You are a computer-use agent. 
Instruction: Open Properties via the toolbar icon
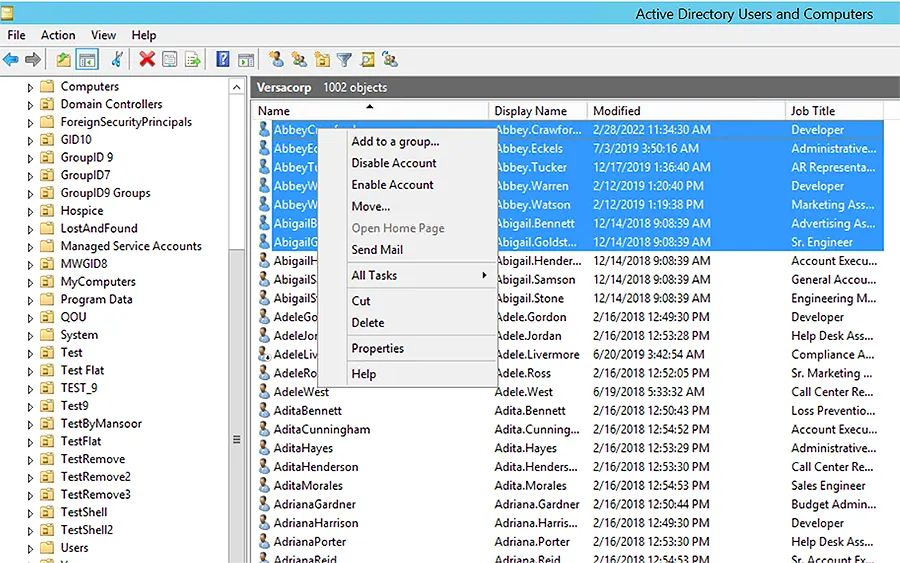point(170,59)
